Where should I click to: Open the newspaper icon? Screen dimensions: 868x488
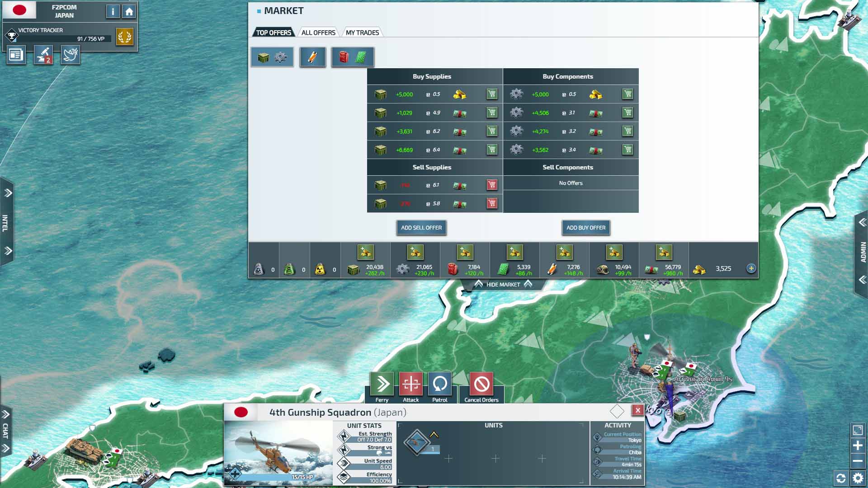click(16, 55)
